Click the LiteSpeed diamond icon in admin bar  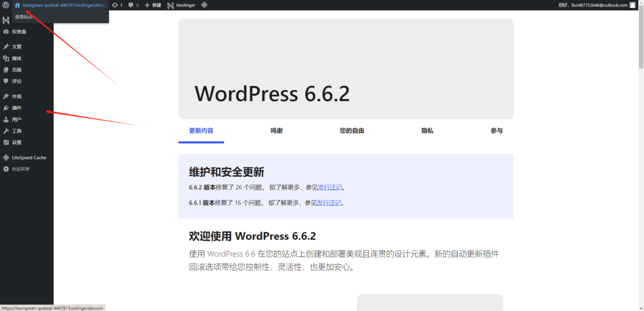[x=203, y=5]
